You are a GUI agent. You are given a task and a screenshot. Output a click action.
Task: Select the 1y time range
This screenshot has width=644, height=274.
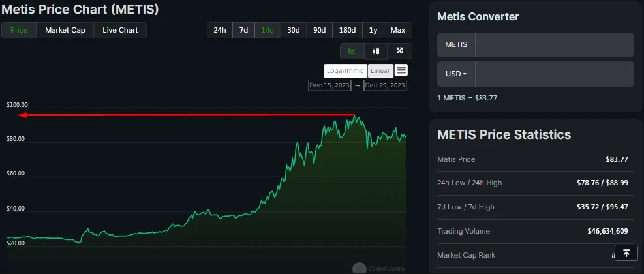(x=373, y=31)
